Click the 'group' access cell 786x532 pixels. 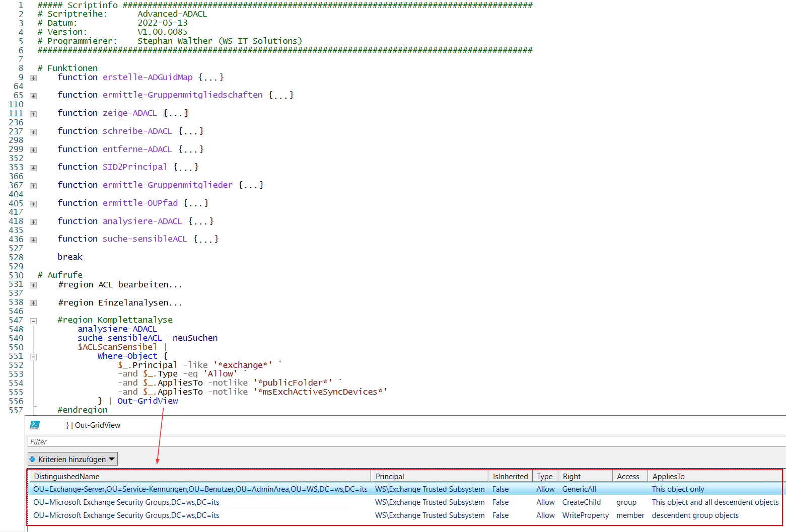pos(626,502)
